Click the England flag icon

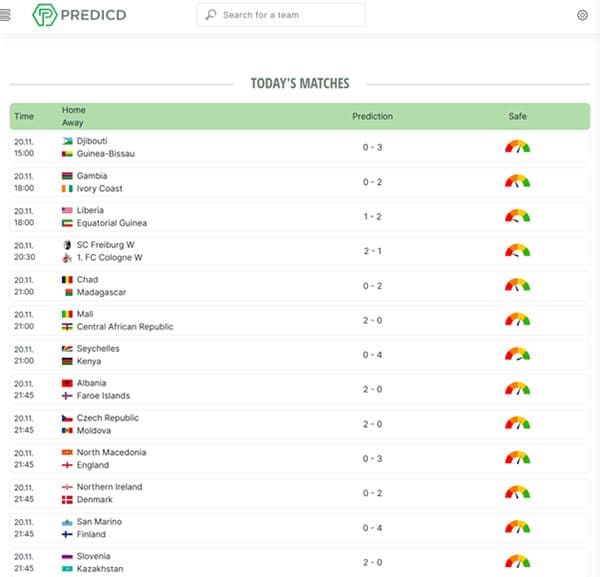point(67,465)
